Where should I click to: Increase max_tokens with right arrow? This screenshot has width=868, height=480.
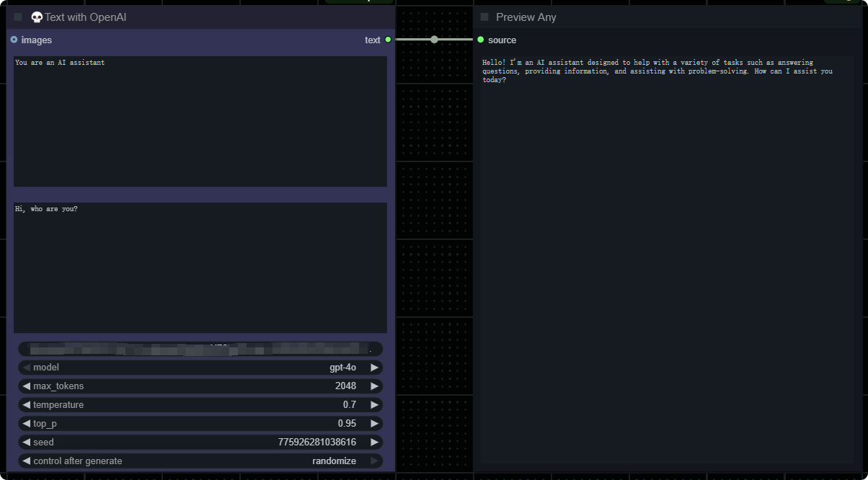[374, 386]
